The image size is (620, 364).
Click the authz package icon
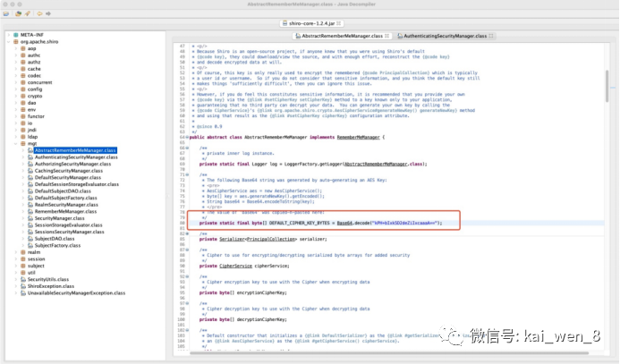(x=23, y=62)
